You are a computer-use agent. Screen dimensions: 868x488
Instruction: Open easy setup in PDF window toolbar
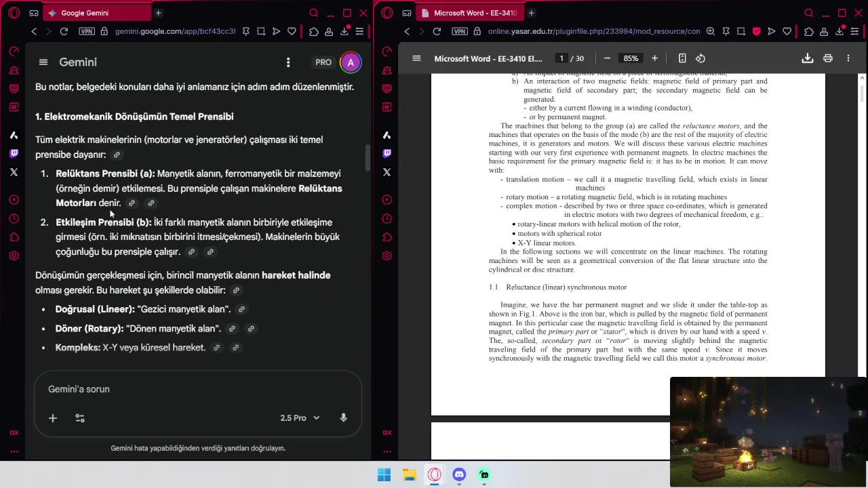click(854, 31)
